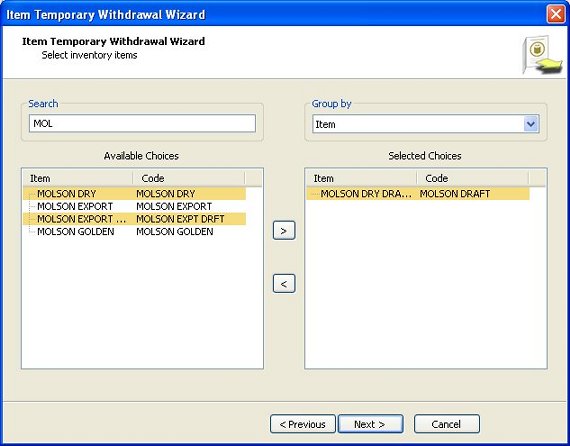
Task: Click Item column header in Available Choices
Action: click(78, 178)
